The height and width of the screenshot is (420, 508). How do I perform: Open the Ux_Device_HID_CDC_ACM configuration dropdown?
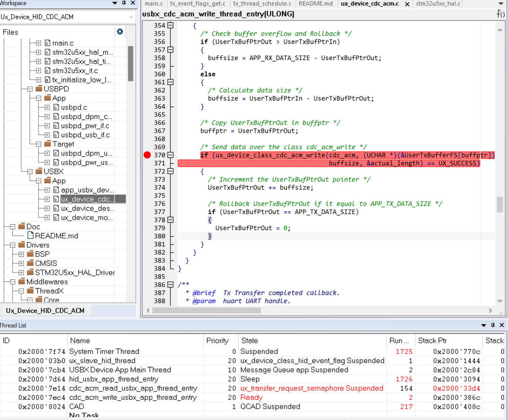click(x=131, y=17)
